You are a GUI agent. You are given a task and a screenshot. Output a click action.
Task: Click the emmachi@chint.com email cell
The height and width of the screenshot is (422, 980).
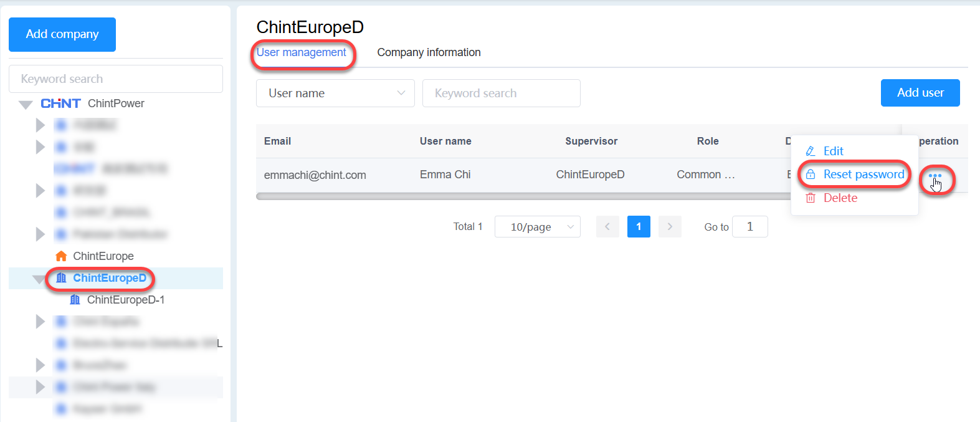coord(315,175)
